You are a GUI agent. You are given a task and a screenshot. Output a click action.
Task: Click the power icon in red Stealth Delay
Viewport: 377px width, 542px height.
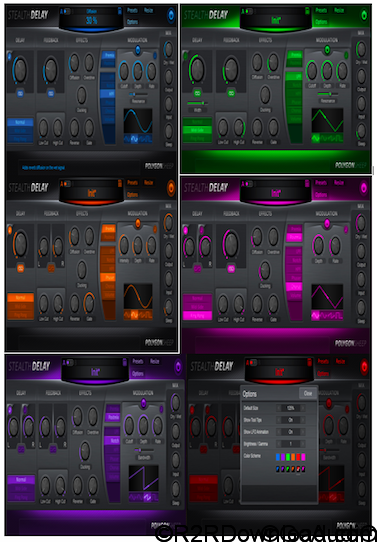364,367
